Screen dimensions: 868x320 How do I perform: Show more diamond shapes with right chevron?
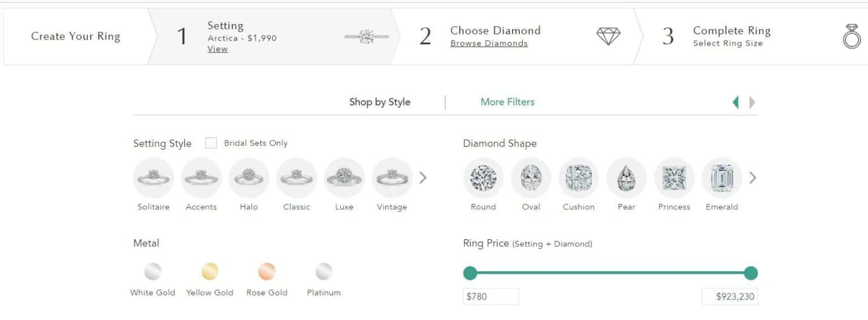752,178
